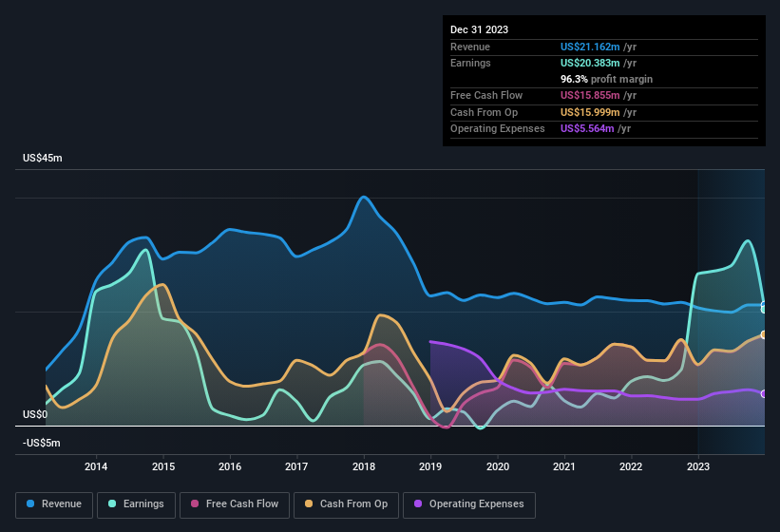
Task: Select the 2014 label on the x-axis
Action: (96, 466)
